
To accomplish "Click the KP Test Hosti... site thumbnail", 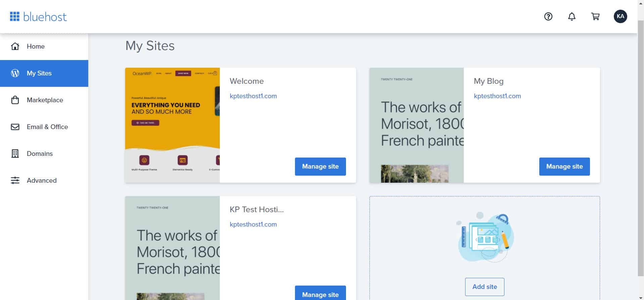I will coord(172,248).
